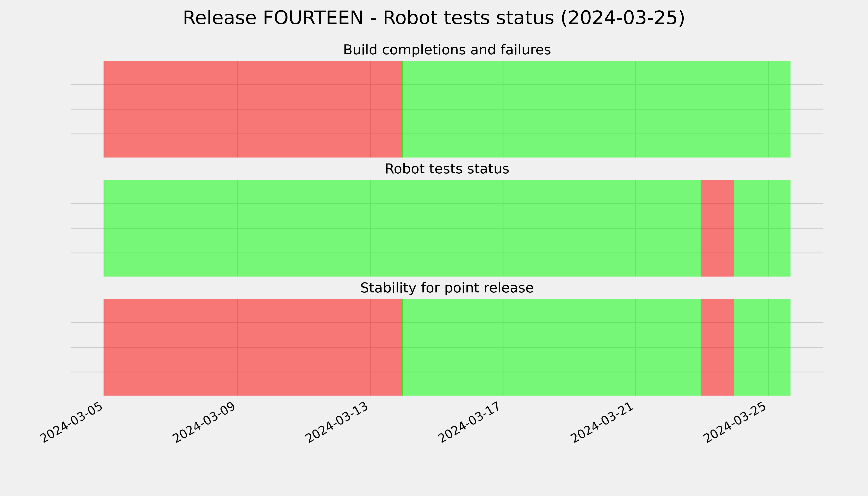The image size is (868, 496).
Task: Click the narrow red band in Robot tests status
Action: [x=717, y=228]
